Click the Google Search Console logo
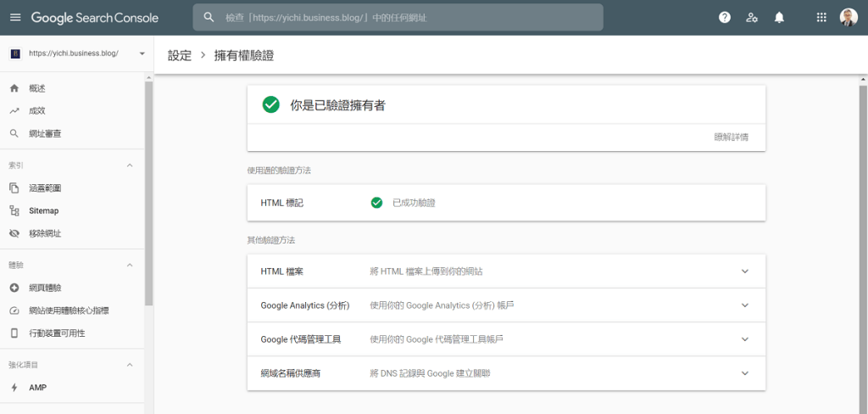868x414 pixels. click(95, 18)
